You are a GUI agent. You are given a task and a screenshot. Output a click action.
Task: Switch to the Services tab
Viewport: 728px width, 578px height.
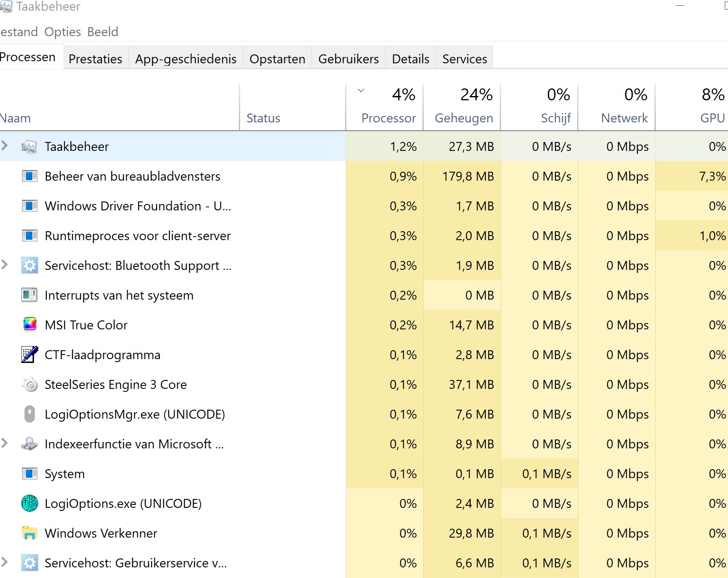click(x=465, y=59)
